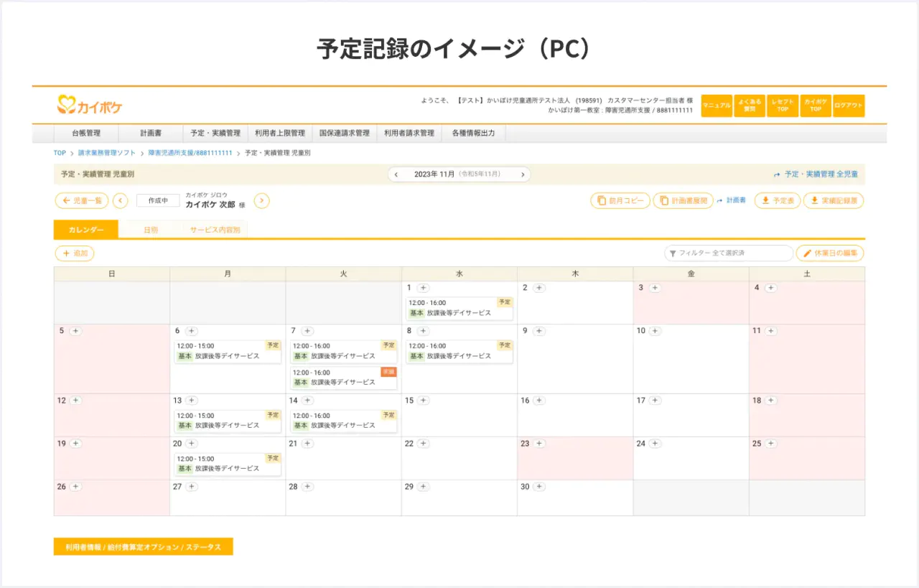Viewport: 919px width, 588px height.
Task: Open the よくある質問 button
Action: pos(750,106)
